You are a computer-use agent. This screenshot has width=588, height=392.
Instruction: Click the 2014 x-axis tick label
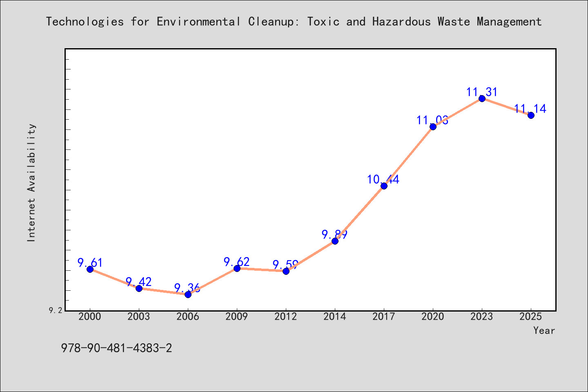[335, 317]
